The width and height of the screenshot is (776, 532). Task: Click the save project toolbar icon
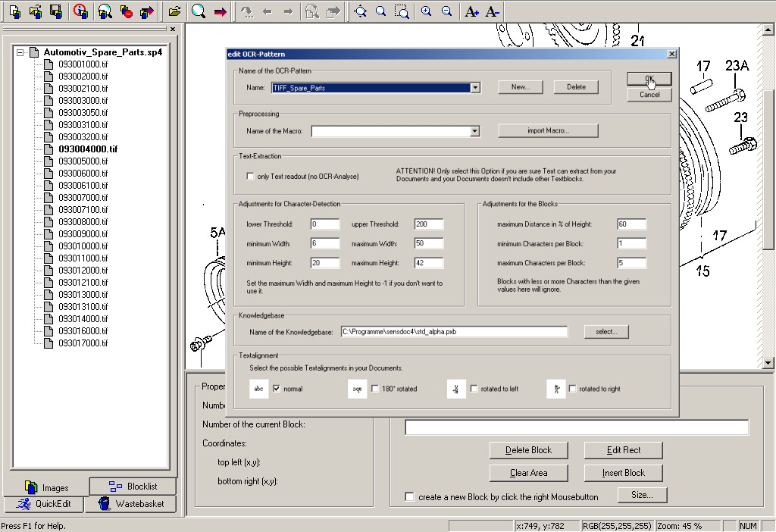(55, 11)
